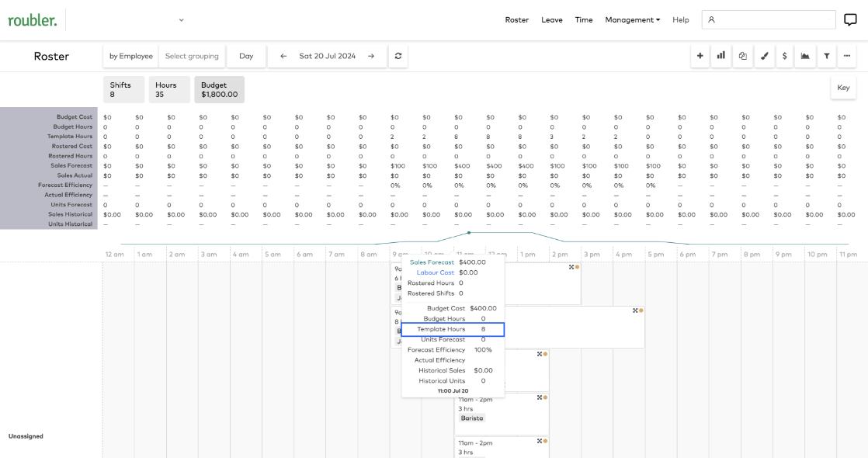Open the by Employee view dropdown
Image resolution: width=868 pixels, height=458 pixels.
130,56
